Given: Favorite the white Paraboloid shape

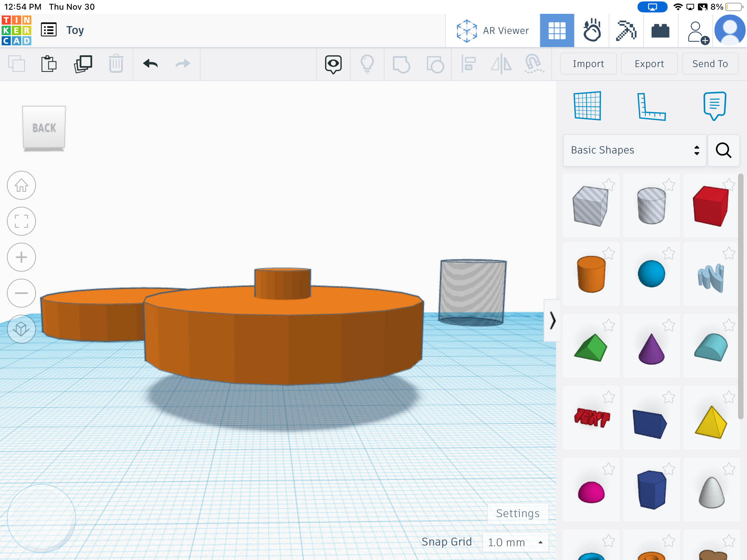Looking at the screenshot, I should click(x=729, y=469).
